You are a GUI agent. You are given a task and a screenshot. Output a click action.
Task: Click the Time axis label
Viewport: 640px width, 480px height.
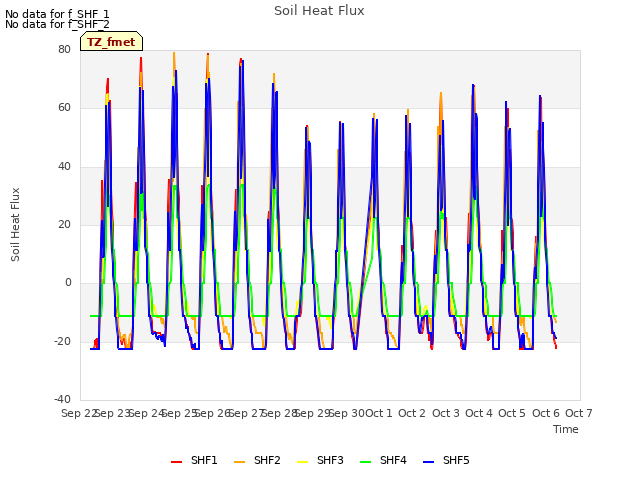point(566,429)
